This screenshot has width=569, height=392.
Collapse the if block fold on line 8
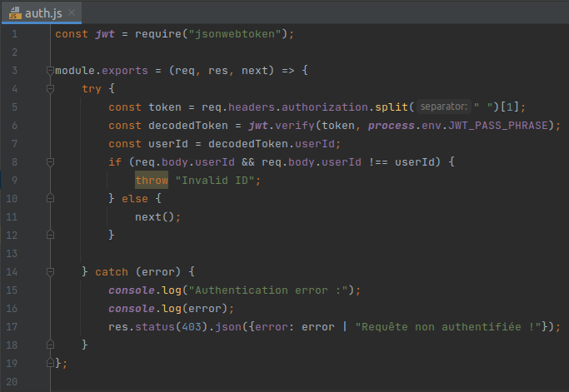click(x=51, y=162)
